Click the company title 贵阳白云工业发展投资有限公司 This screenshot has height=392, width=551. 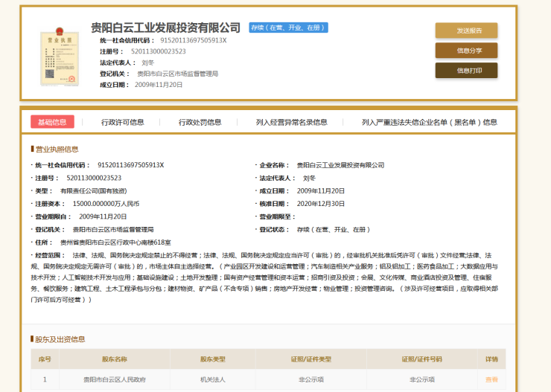(165, 28)
